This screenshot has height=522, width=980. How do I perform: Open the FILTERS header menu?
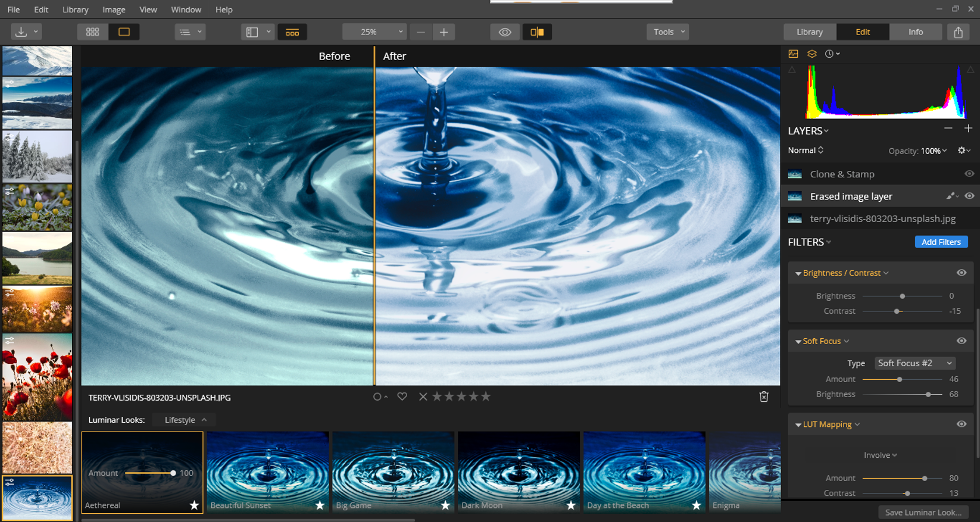[809, 242]
